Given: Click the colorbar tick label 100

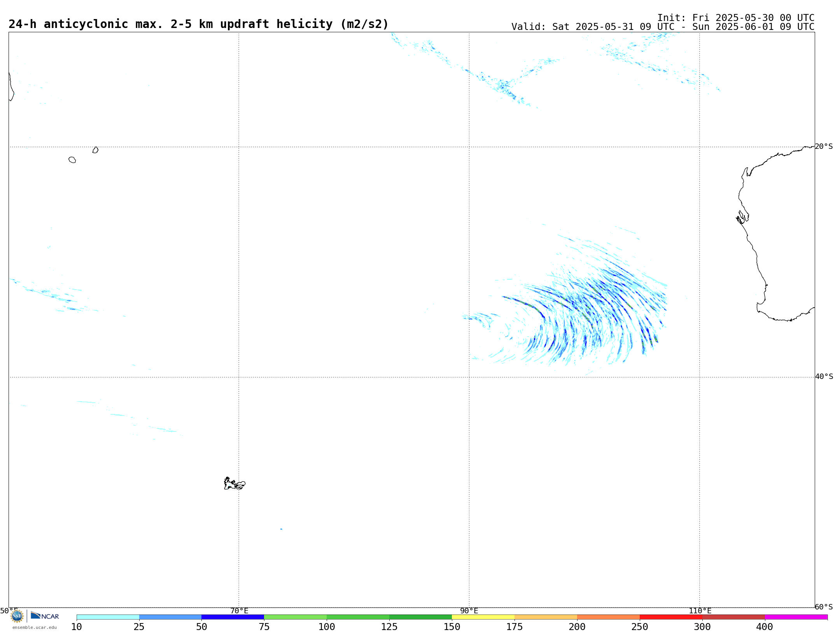Looking at the screenshot, I should [327, 627].
